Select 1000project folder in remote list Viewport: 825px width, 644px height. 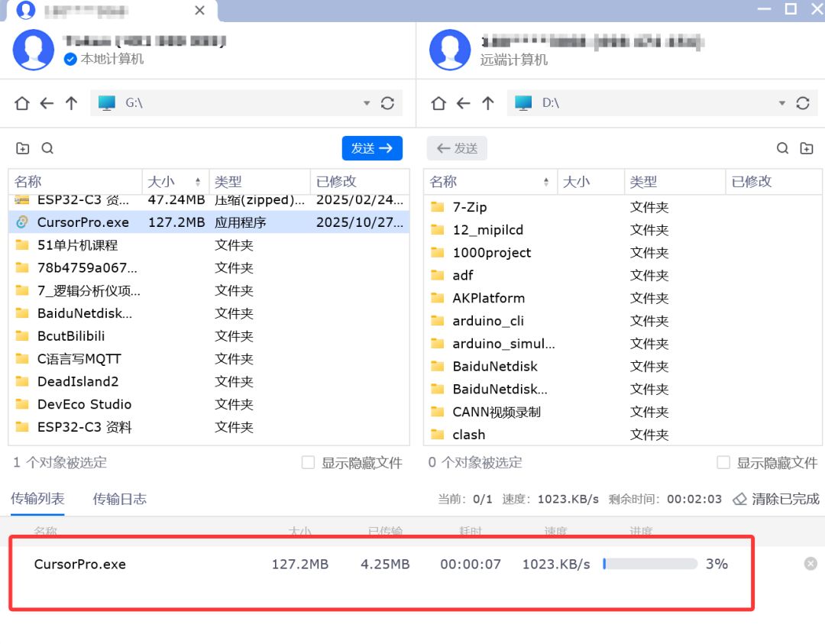pos(623,252)
